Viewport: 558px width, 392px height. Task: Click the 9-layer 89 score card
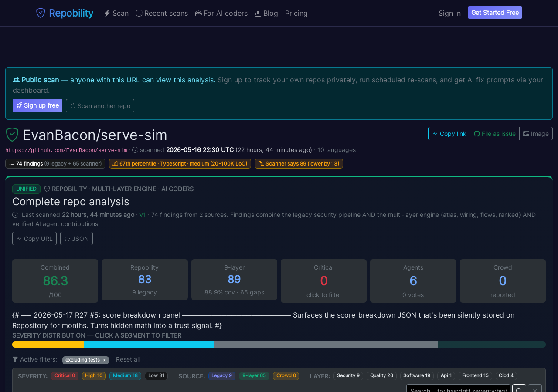click(x=234, y=280)
